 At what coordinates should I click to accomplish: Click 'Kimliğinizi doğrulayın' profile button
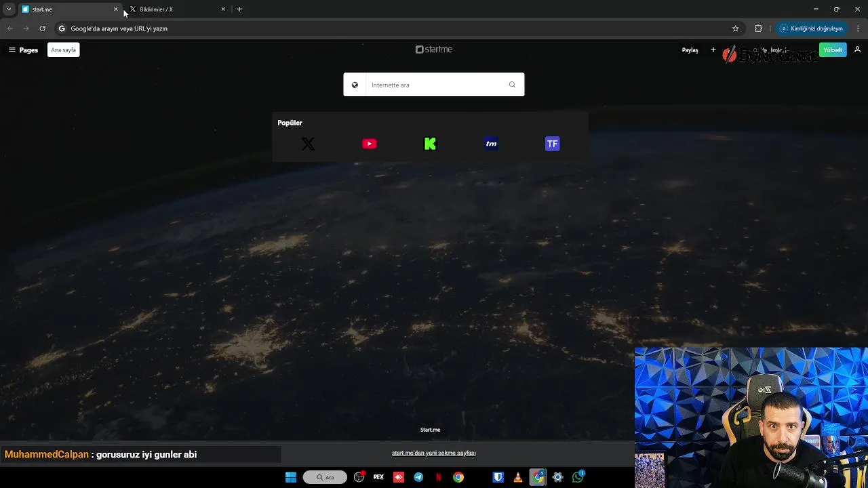pos(812,28)
